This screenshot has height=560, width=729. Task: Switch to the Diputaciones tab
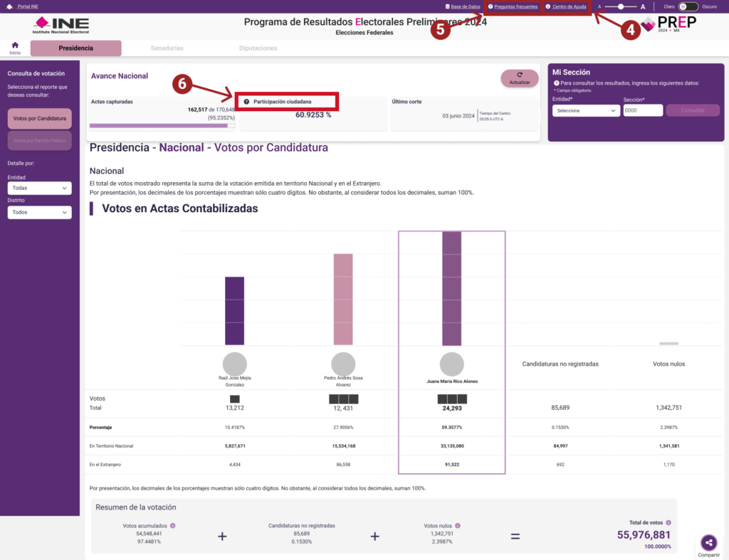258,48
